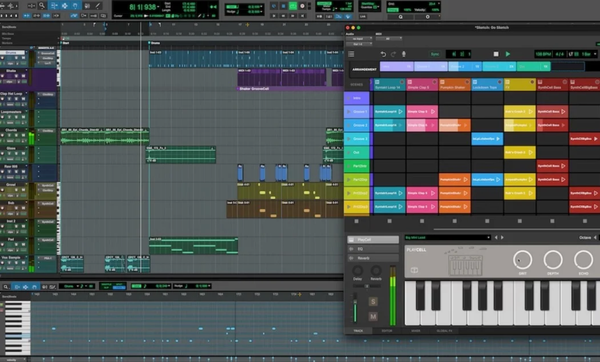The image size is (600, 362).
Task: Select the Reverb device row
Action: [373, 258]
